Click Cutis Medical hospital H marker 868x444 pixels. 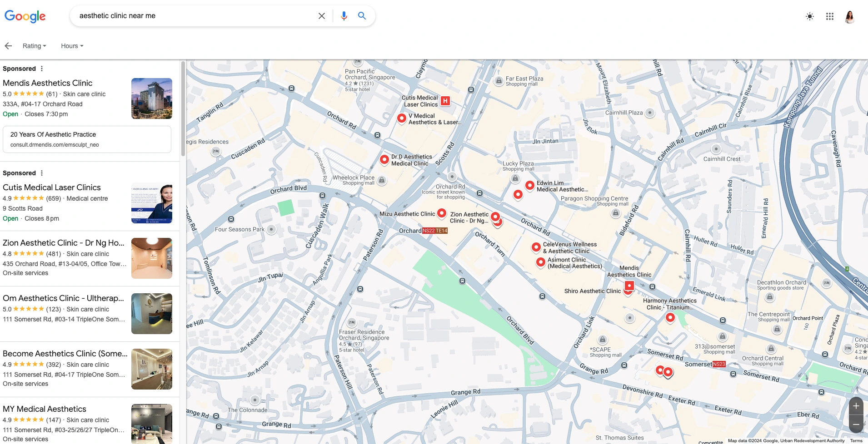click(x=446, y=101)
